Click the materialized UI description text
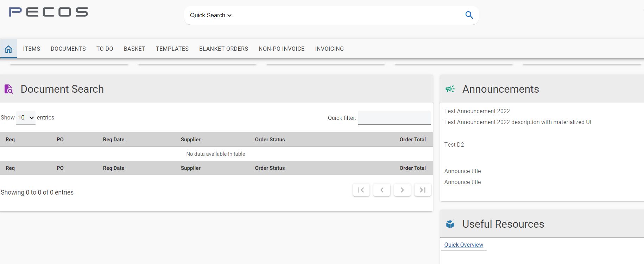Image resolution: width=644 pixels, height=264 pixels. tap(518, 122)
